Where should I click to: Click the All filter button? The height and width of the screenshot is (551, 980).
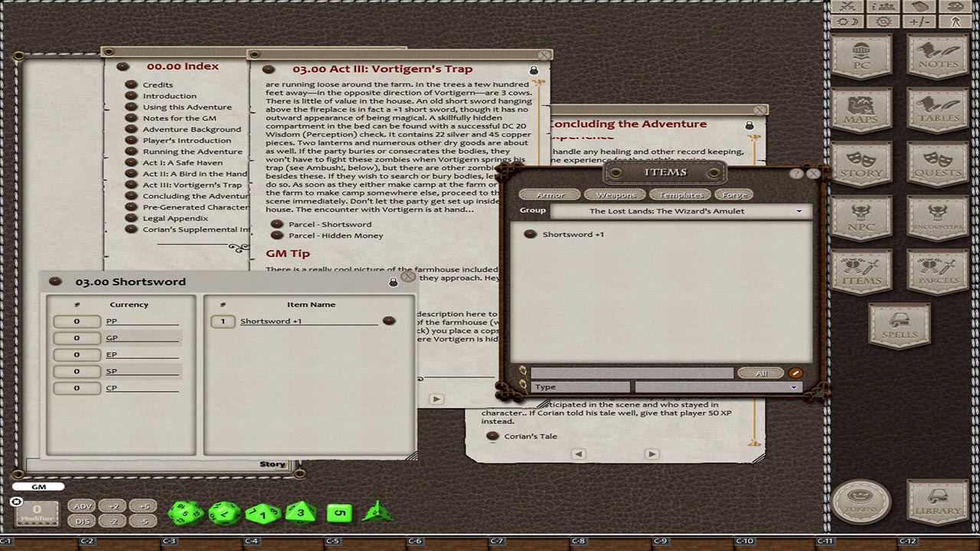[x=760, y=373]
